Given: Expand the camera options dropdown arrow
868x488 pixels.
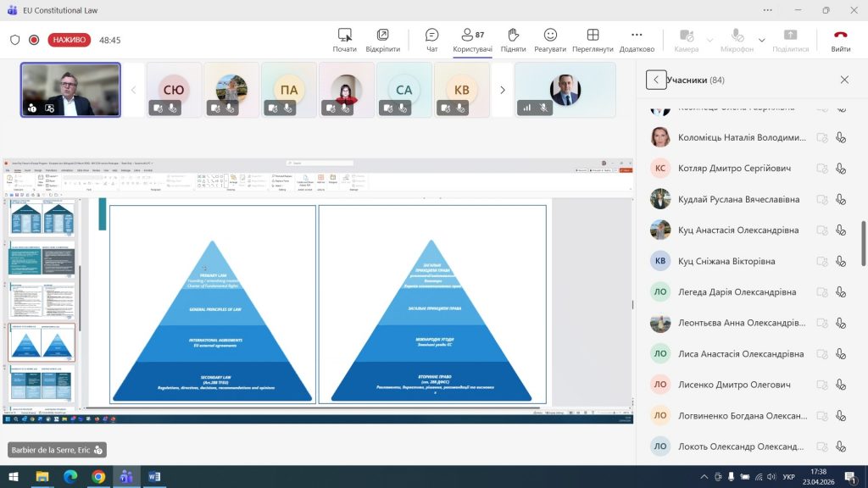Looking at the screenshot, I should [710, 40].
